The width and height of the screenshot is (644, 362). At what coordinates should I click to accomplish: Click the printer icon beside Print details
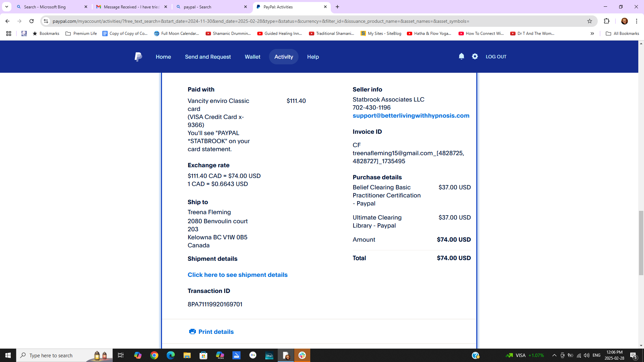click(192, 331)
